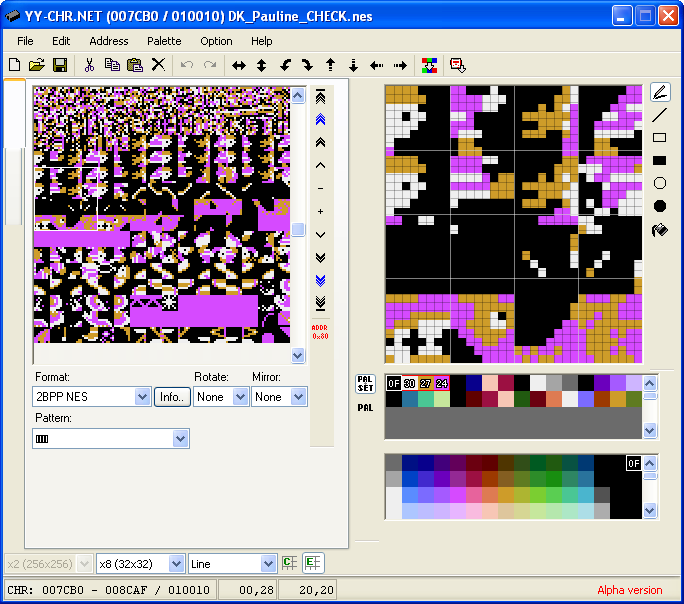Click the New file icon

14,65
